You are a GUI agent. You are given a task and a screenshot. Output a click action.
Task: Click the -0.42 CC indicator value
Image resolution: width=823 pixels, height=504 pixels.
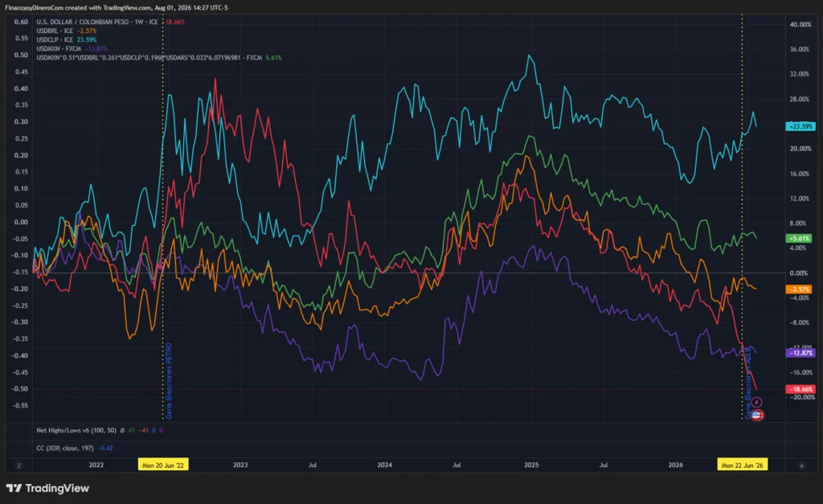105,448
